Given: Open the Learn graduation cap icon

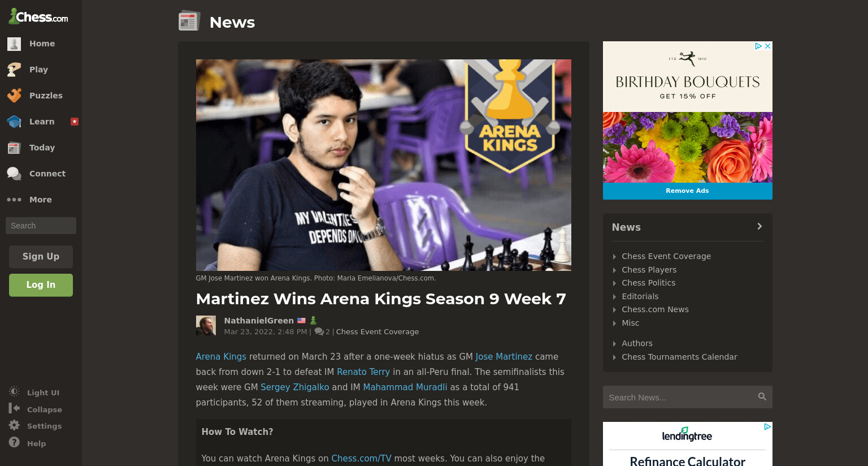Looking at the screenshot, I should 14,122.
